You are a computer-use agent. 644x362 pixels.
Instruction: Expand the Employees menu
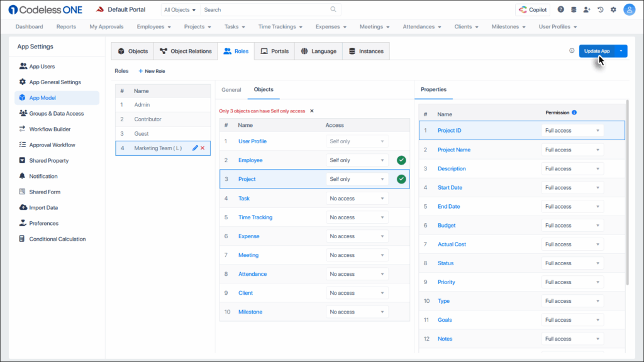tap(153, 26)
